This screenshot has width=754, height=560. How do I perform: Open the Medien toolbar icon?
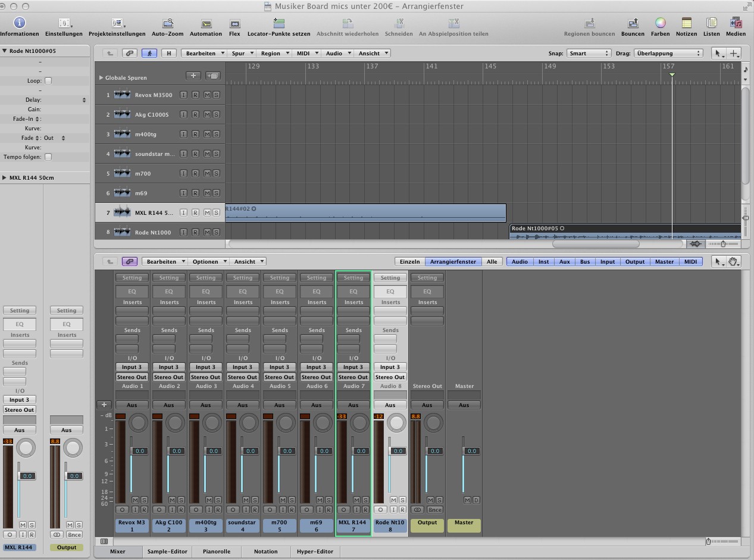(x=736, y=23)
